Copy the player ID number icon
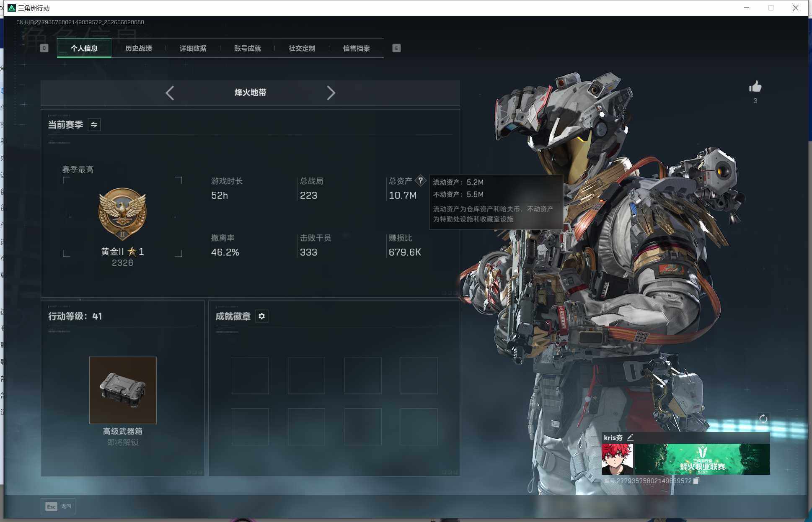 pyautogui.click(x=696, y=481)
